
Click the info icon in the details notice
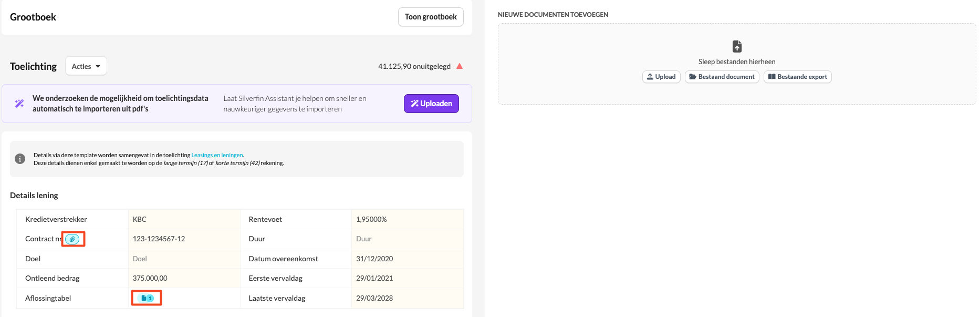(20, 159)
